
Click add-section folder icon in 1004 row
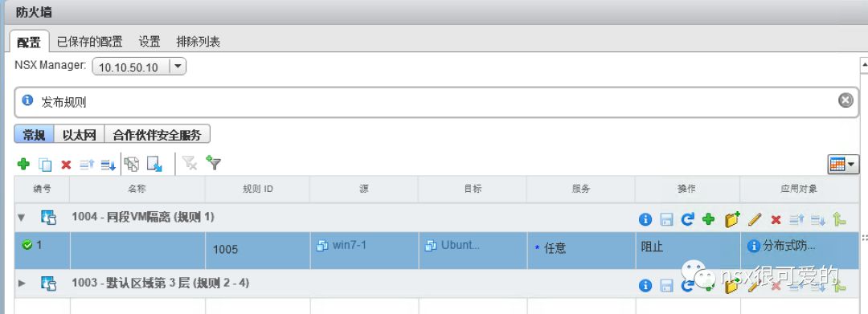[732, 219]
